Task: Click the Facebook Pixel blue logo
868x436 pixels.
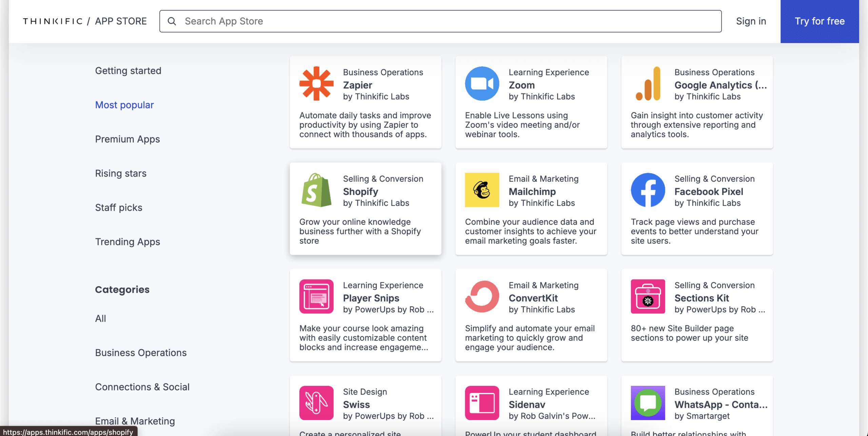Action: (x=648, y=190)
